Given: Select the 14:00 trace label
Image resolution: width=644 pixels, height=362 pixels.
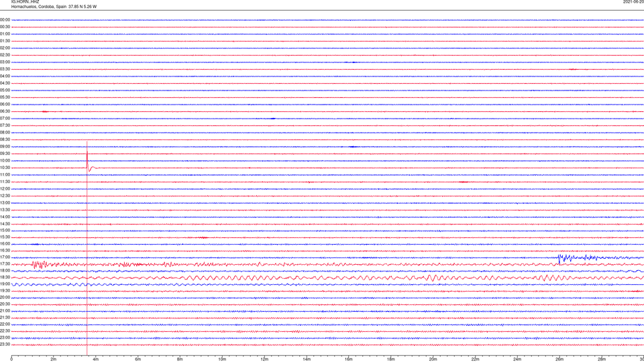Looking at the screenshot, I should click(5, 217).
